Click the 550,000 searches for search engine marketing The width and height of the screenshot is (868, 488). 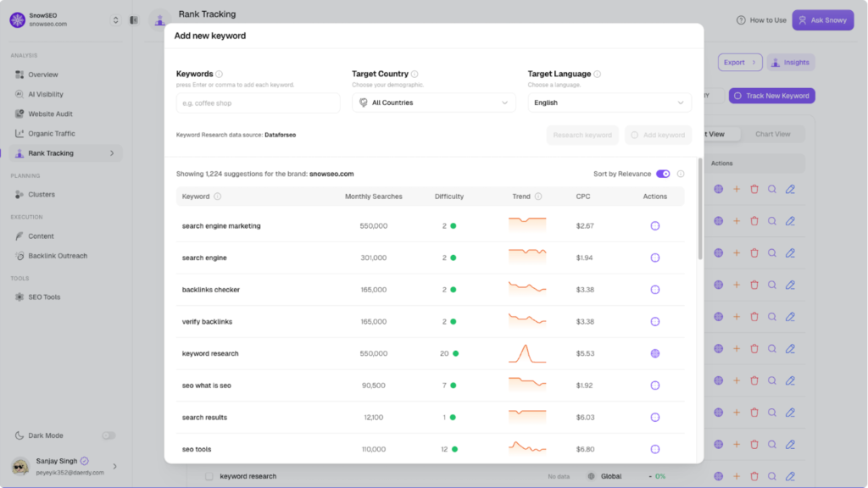pos(374,225)
